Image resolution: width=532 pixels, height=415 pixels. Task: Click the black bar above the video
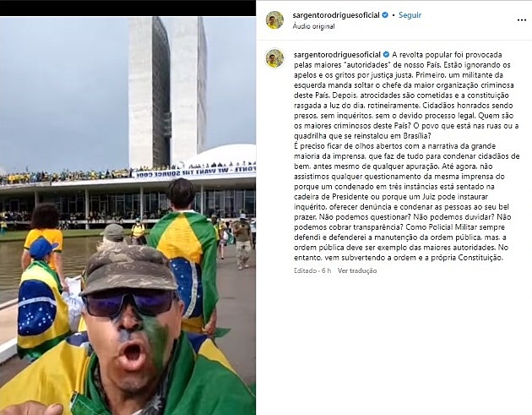tap(128, 8)
